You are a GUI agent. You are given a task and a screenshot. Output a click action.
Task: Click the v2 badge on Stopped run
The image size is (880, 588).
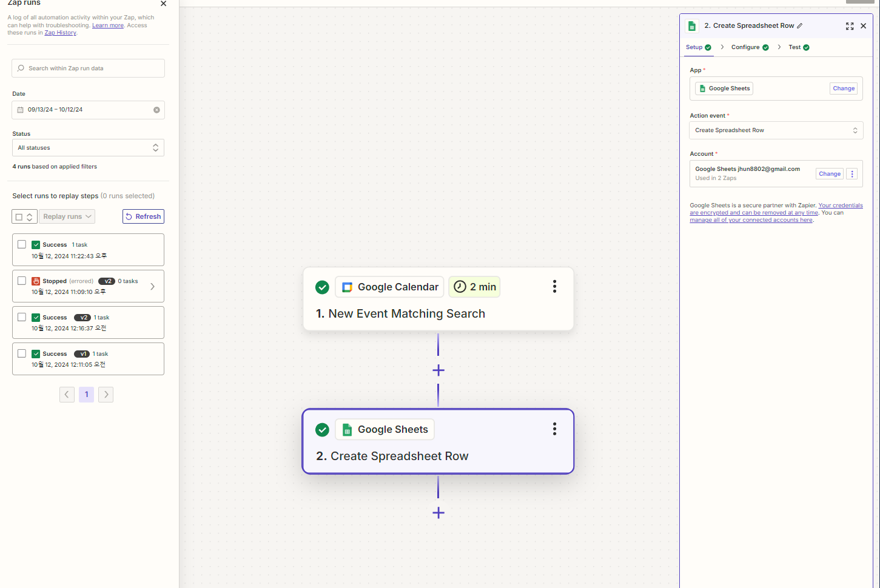point(106,281)
